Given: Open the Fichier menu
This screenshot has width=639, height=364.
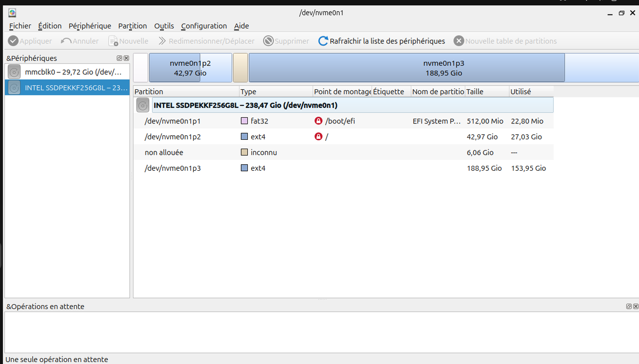Looking at the screenshot, I should point(20,26).
